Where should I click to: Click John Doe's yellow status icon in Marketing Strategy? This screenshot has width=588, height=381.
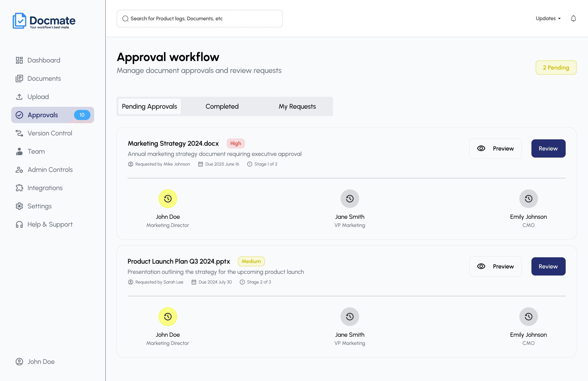[168, 199]
